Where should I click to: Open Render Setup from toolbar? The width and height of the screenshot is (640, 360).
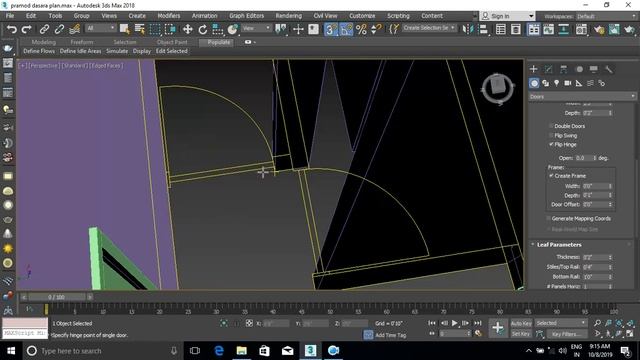(599, 29)
